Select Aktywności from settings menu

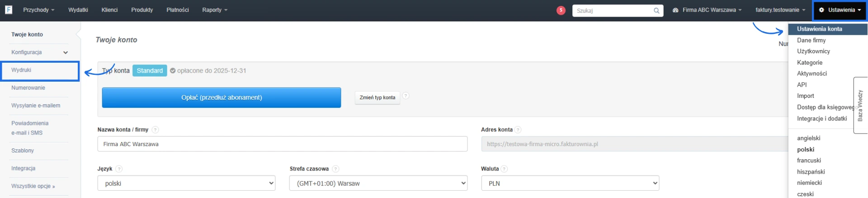(x=812, y=74)
